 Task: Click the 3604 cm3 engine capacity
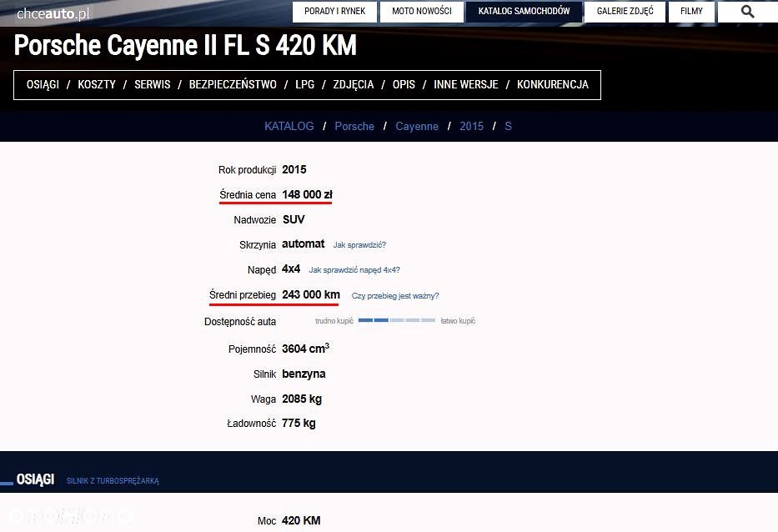306,348
